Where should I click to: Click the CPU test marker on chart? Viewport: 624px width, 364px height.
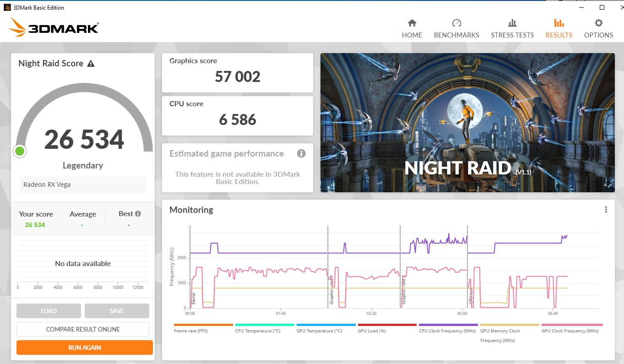(x=471, y=296)
